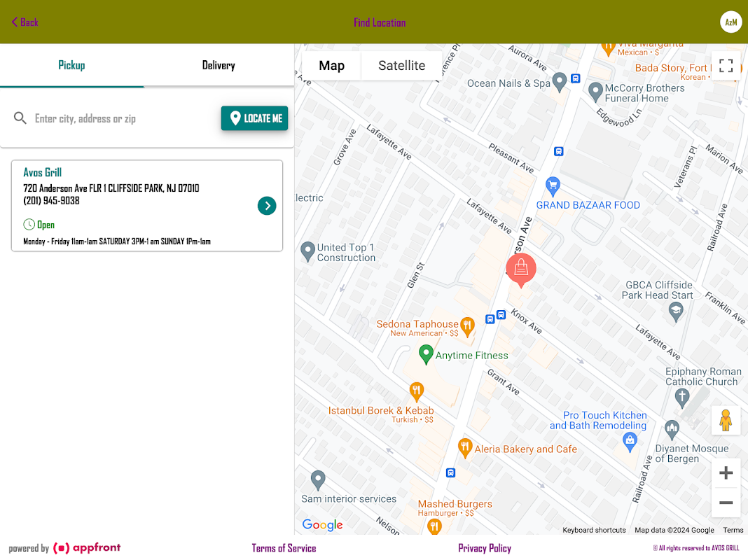Switch to the Pickup tab

tap(71, 65)
